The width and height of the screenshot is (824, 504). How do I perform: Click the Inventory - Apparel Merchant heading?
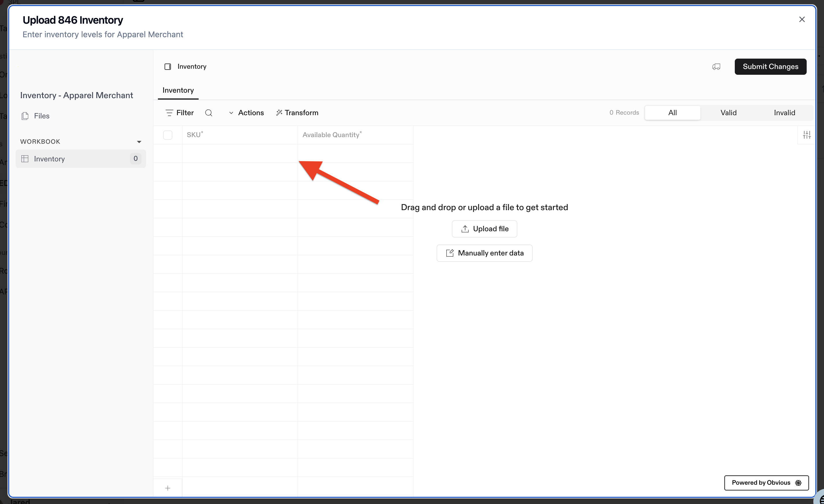point(77,95)
